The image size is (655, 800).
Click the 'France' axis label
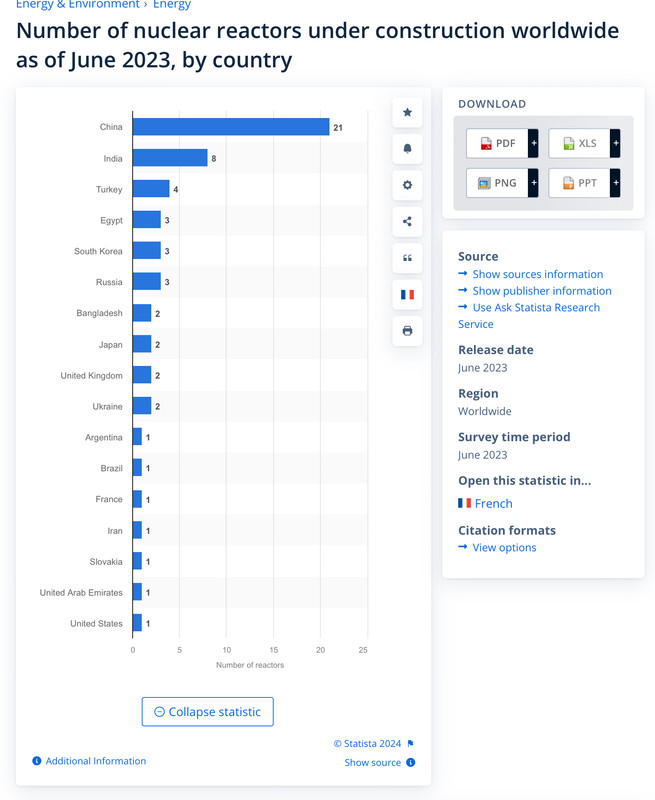click(109, 499)
